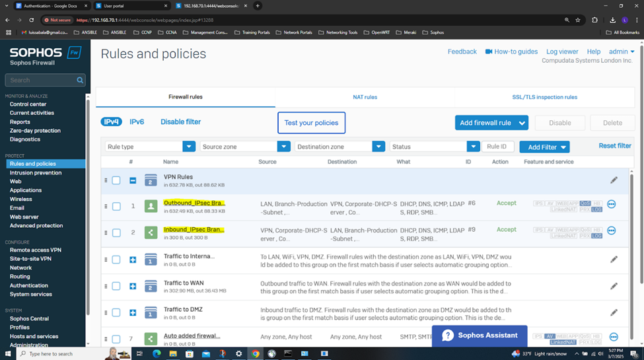The width and height of the screenshot is (644, 360).
Task: Tick checkbox for Auto added firewall rule
Action: [116, 339]
